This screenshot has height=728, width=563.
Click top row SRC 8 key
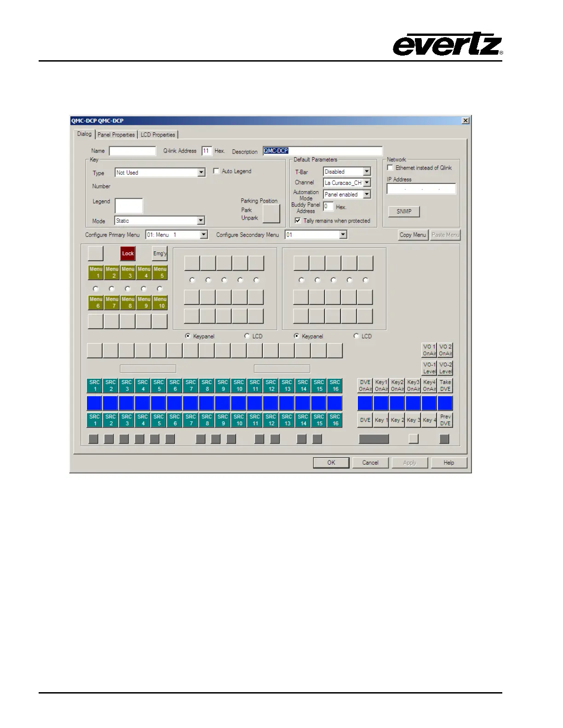pos(207,386)
